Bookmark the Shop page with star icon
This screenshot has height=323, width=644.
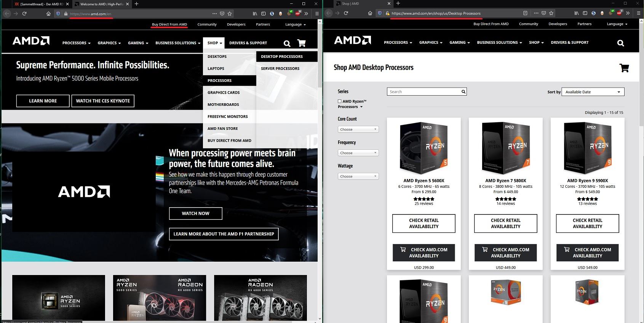tap(551, 13)
